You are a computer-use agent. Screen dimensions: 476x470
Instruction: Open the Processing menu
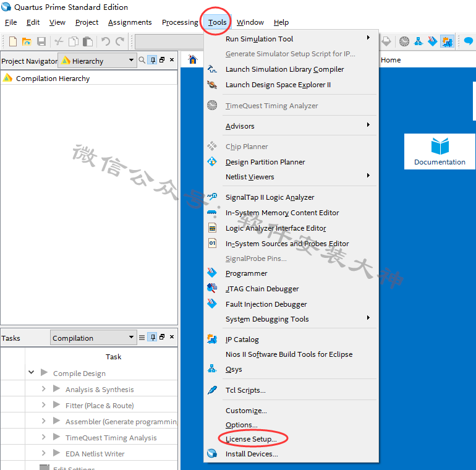coord(180,22)
